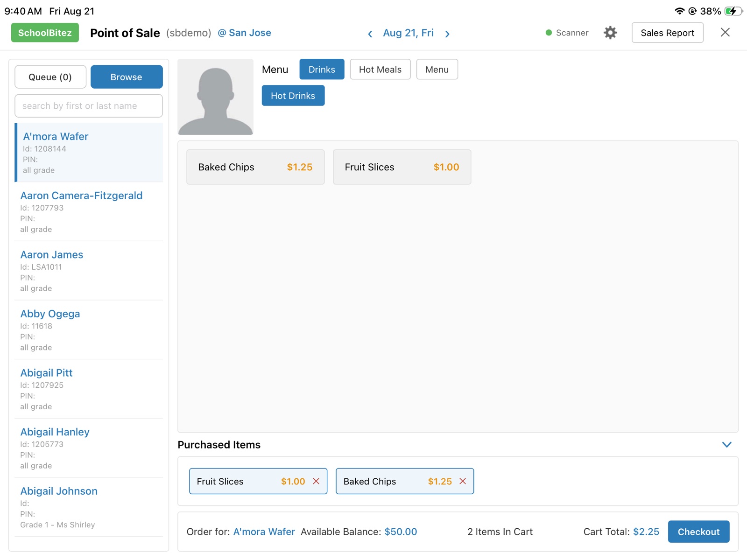Image resolution: width=747 pixels, height=560 pixels.
Task: Select student Abigail Pitt
Action: coord(89,389)
